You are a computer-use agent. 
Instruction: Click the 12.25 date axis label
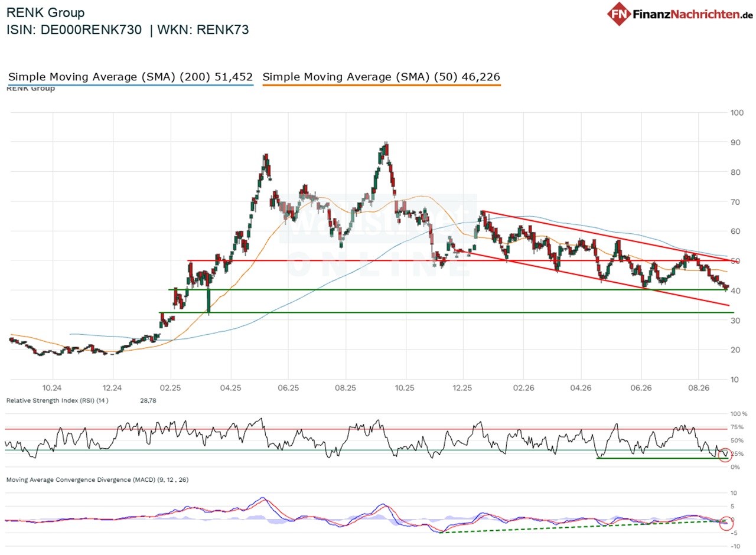[x=462, y=388]
